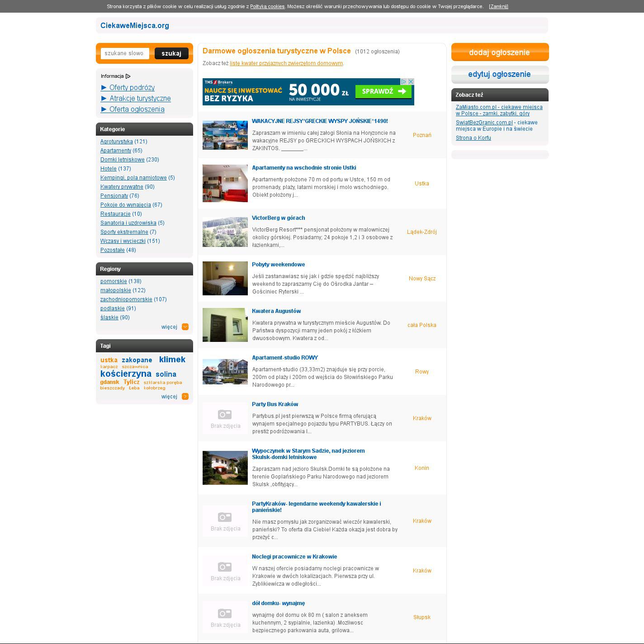
Task: Click the Informacja ad info icon
Action: click(x=128, y=76)
